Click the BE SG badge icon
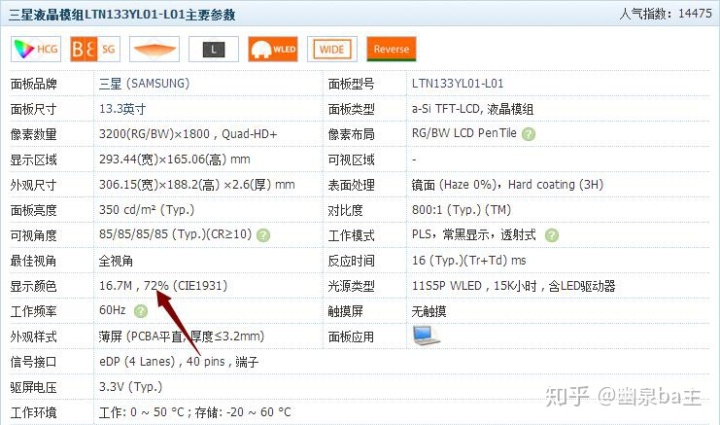This screenshot has width=720, height=425. pos(95,49)
